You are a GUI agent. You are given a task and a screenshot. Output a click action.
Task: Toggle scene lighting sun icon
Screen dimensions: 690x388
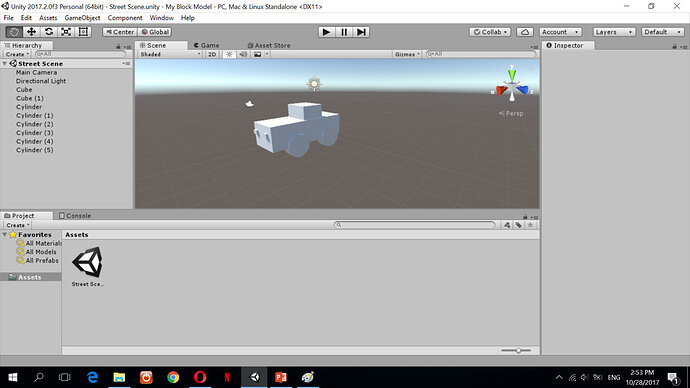229,54
